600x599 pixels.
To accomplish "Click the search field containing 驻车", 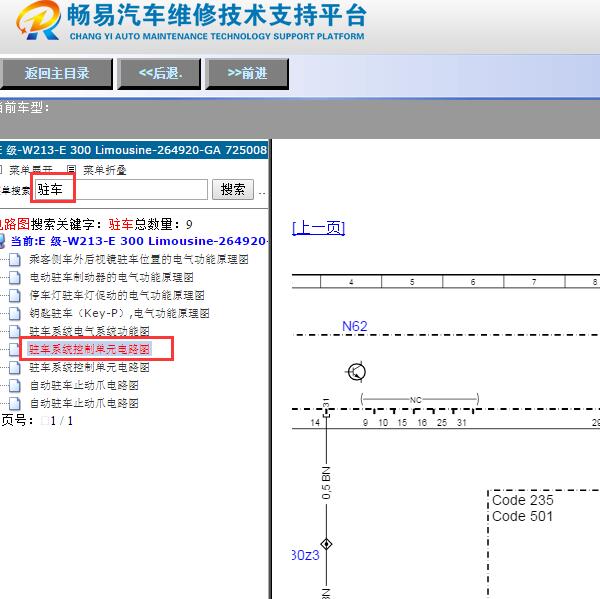I will pyautogui.click(x=120, y=189).
